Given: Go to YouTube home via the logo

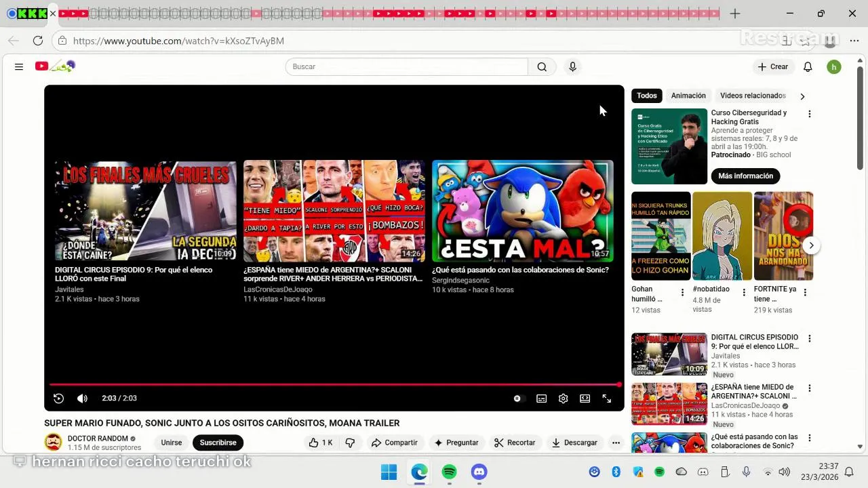Looking at the screenshot, I should pyautogui.click(x=55, y=66).
